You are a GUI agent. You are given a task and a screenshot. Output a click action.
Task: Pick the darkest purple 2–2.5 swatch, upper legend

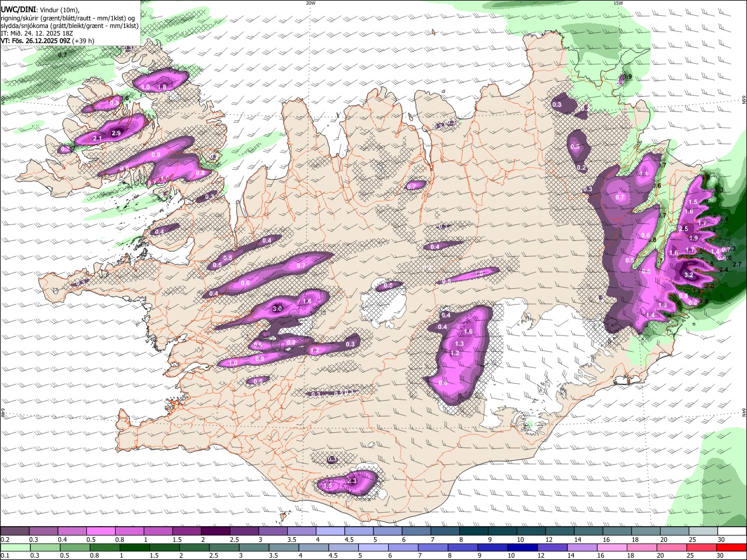click(x=215, y=531)
